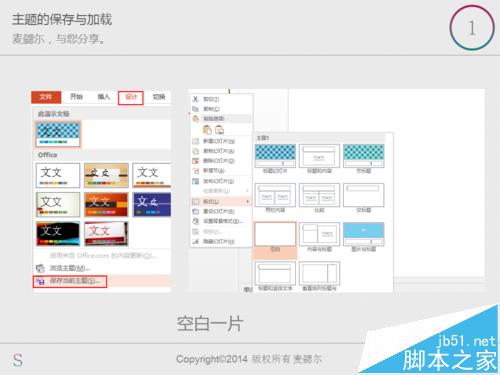Screen dimensions: 500x375
Task: Apply the orange and black block theme
Action: (106, 204)
